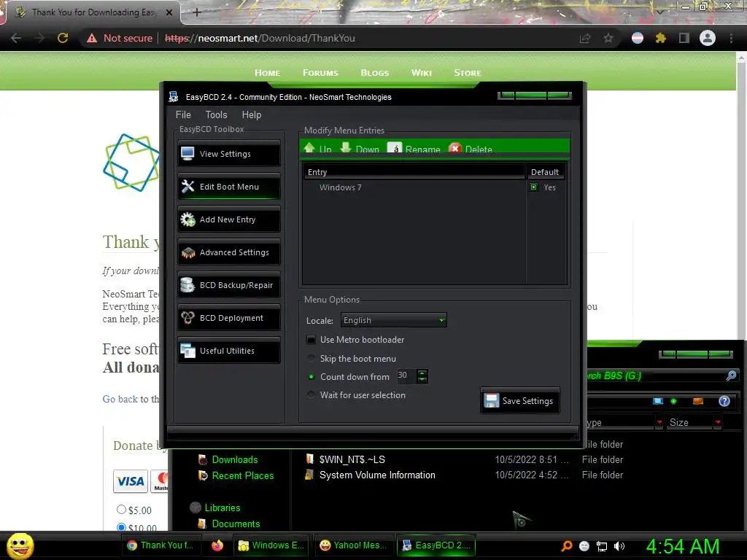
Task: Click the Useful Utilities icon
Action: (x=187, y=351)
